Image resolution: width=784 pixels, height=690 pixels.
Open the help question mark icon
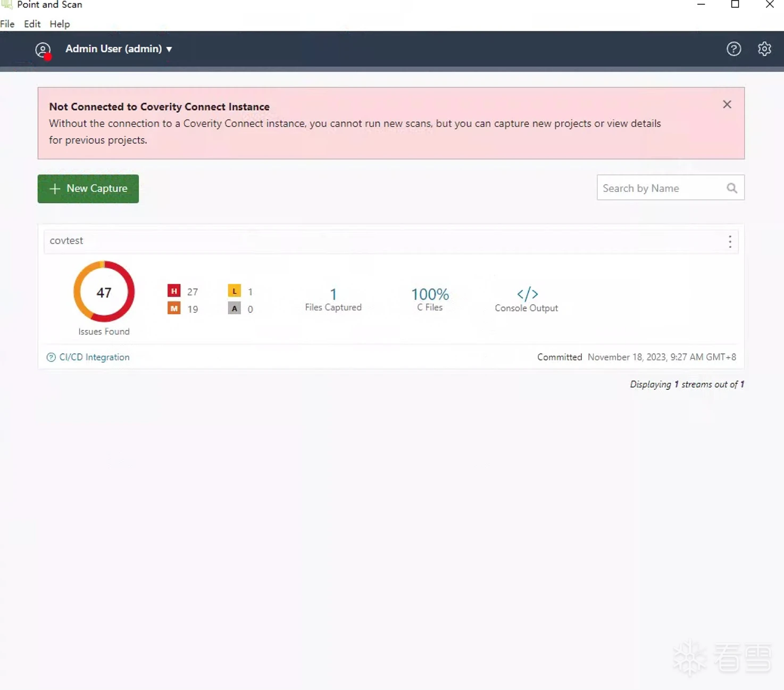(733, 49)
